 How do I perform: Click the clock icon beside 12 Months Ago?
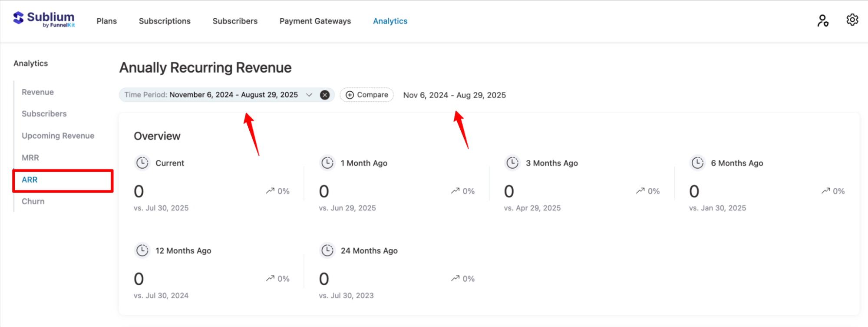(x=142, y=250)
